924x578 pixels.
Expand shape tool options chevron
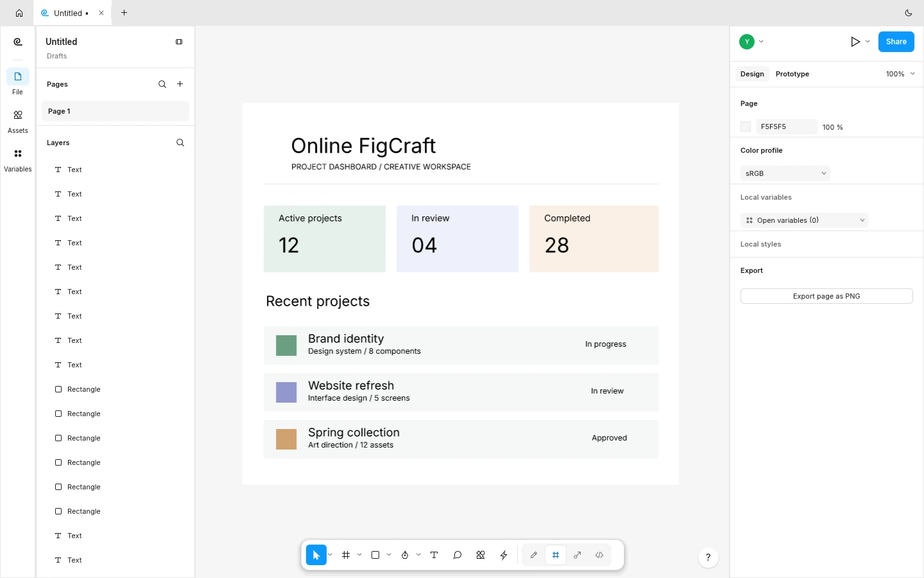(389, 555)
